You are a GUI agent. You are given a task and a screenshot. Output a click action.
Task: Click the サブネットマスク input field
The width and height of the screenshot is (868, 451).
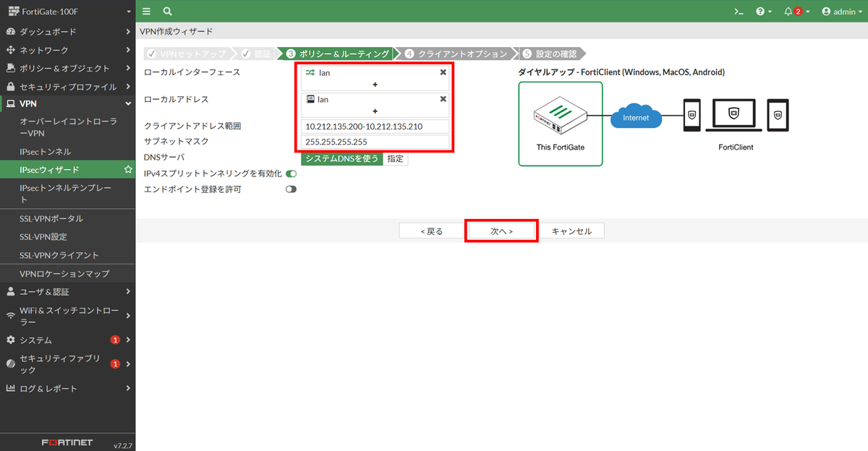[375, 142]
